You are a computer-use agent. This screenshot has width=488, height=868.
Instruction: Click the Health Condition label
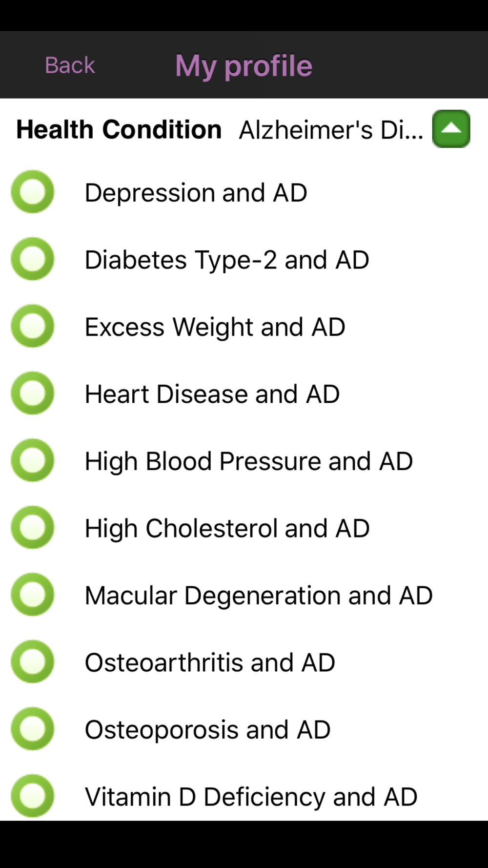(x=119, y=129)
